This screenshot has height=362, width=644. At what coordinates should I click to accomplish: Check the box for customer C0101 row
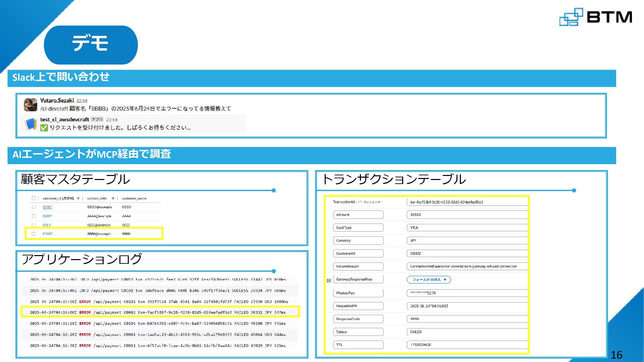[x=34, y=207]
